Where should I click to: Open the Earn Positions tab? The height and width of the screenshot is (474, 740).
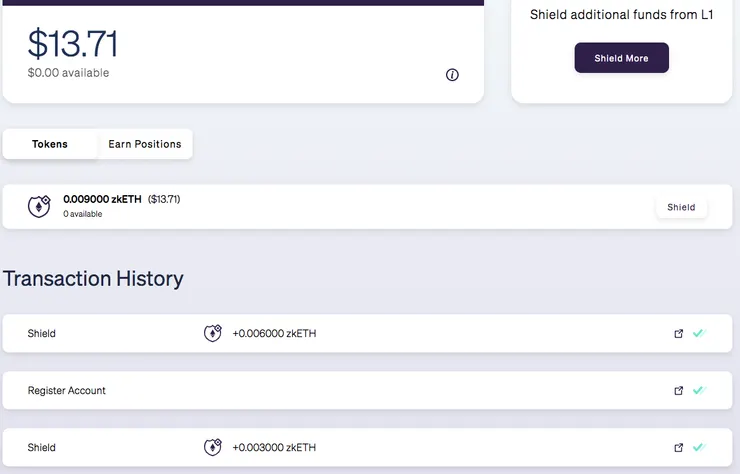pos(145,144)
